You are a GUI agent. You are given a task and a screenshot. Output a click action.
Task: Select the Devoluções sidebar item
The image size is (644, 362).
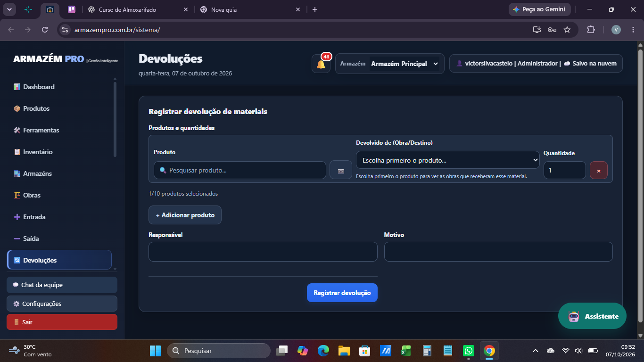pyautogui.click(x=59, y=260)
